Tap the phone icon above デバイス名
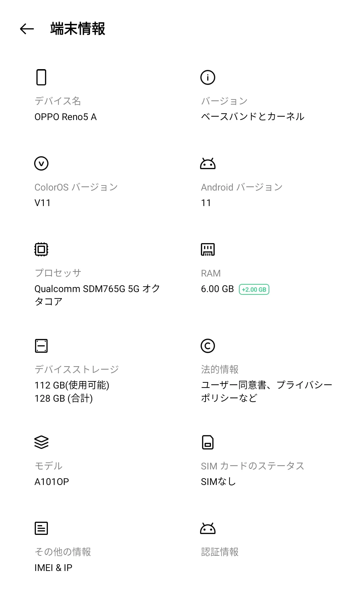The height and width of the screenshot is (604, 364). [41, 77]
